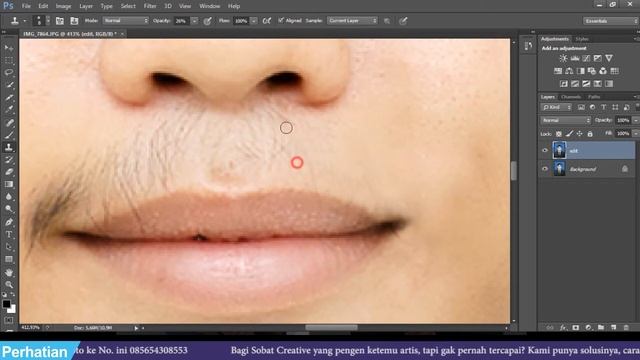Viewport: 640px width, 360px height.
Task: Select the Spot Healing Brush tool
Action: [9, 122]
